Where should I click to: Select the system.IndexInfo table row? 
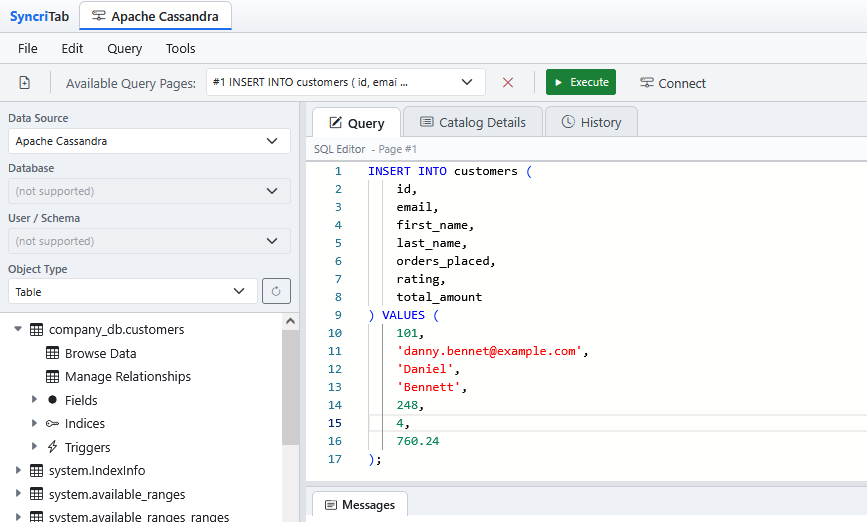tap(97, 471)
